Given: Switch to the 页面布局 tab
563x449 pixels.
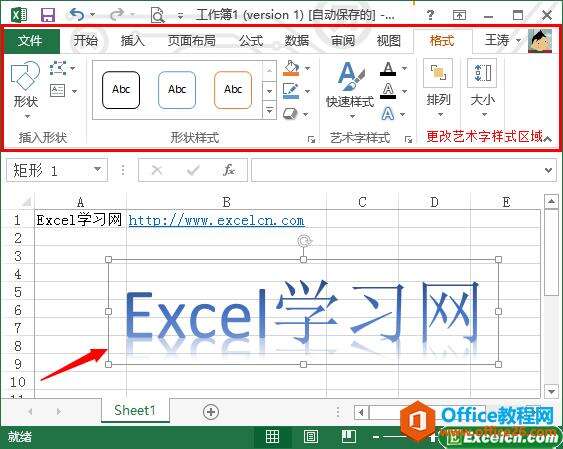Looking at the screenshot, I should click(x=192, y=41).
